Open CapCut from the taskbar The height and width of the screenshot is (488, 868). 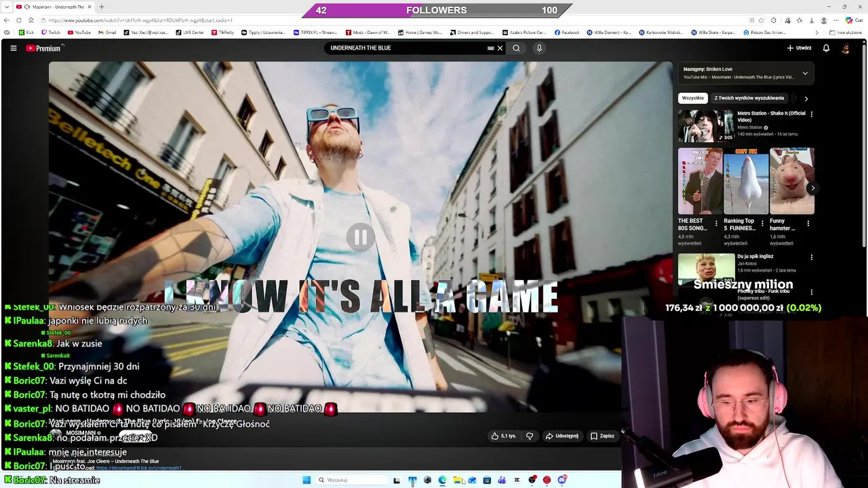pyautogui.click(x=517, y=480)
